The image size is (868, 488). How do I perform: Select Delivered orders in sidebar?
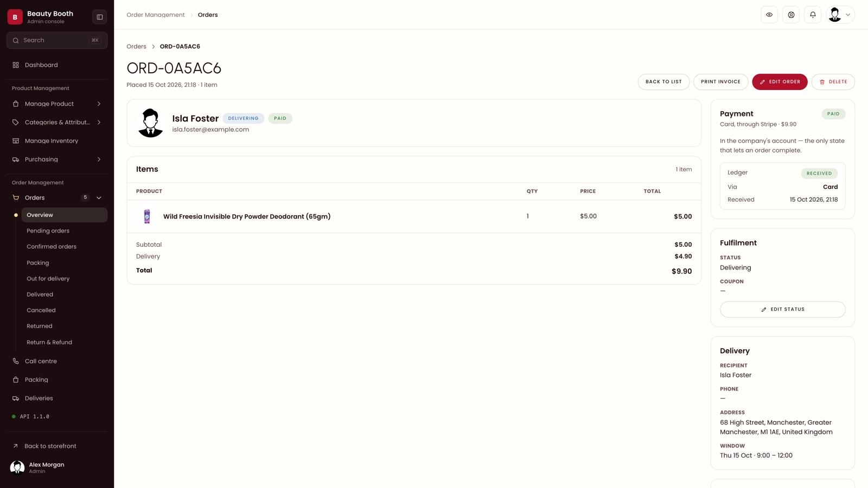(x=64, y=294)
